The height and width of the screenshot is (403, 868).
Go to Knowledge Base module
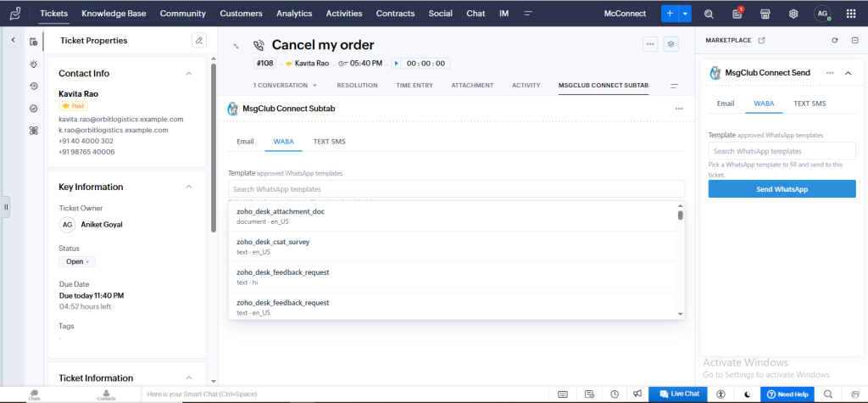point(114,14)
